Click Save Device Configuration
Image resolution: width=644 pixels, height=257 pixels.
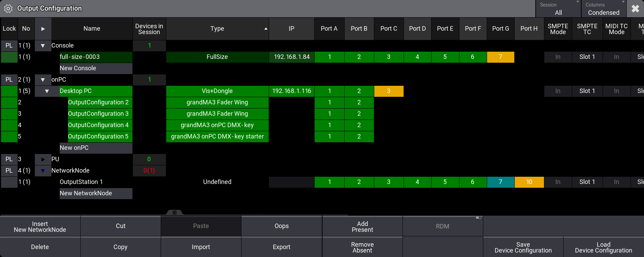(x=523, y=247)
